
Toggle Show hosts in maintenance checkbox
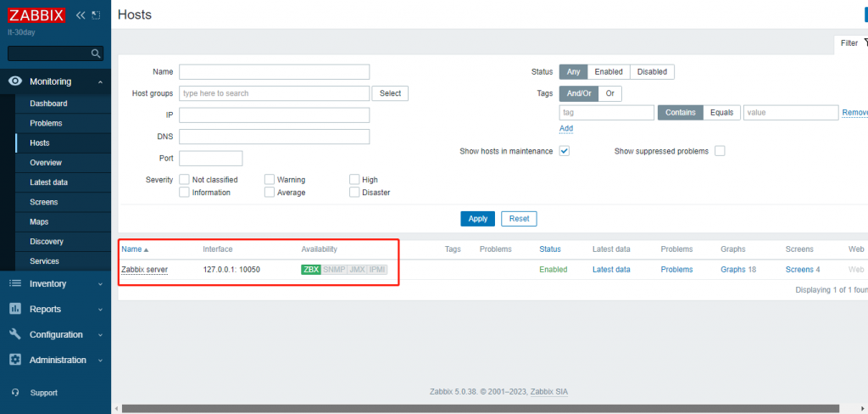tap(564, 151)
